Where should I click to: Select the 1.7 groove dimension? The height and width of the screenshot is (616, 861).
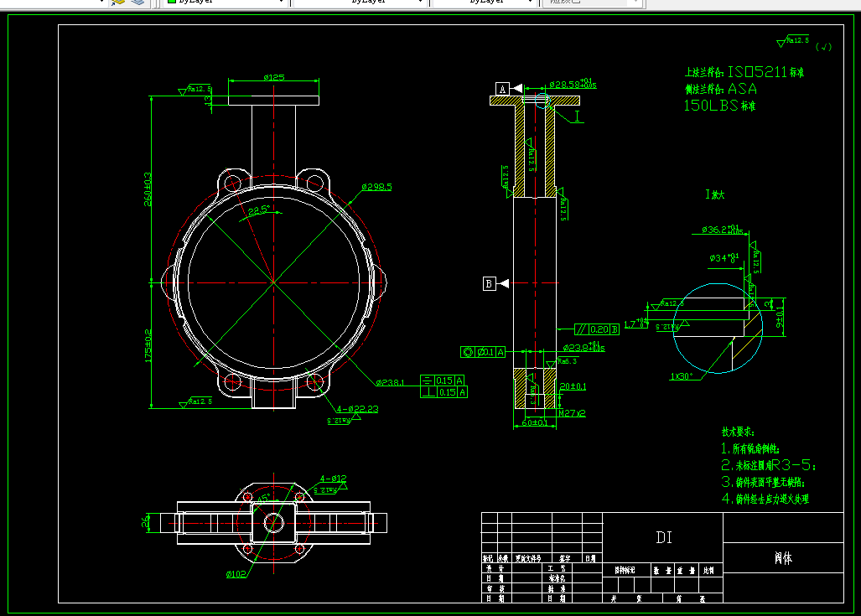(635, 324)
